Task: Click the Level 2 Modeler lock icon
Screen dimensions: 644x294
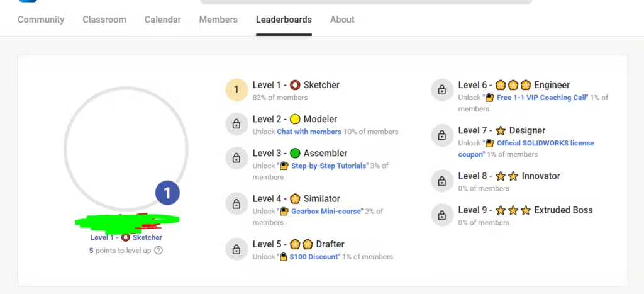Action: coord(236,124)
